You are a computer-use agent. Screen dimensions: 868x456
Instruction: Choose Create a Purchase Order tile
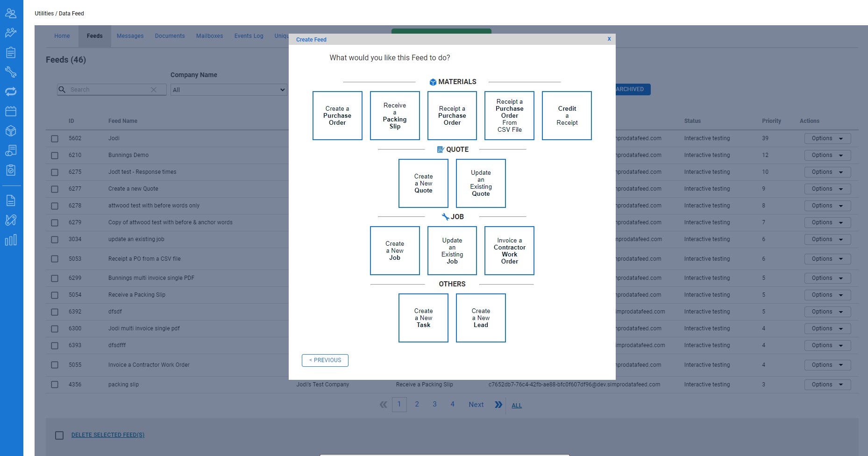337,116
